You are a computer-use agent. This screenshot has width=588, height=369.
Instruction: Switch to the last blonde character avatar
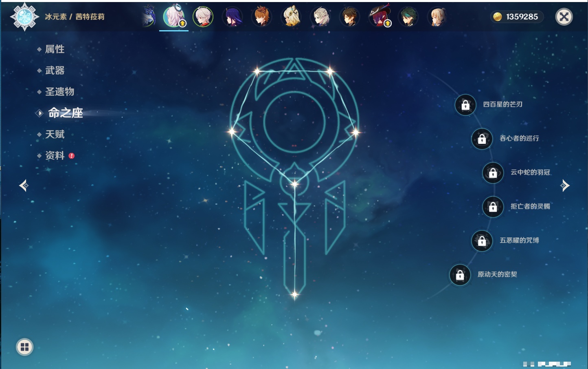437,17
